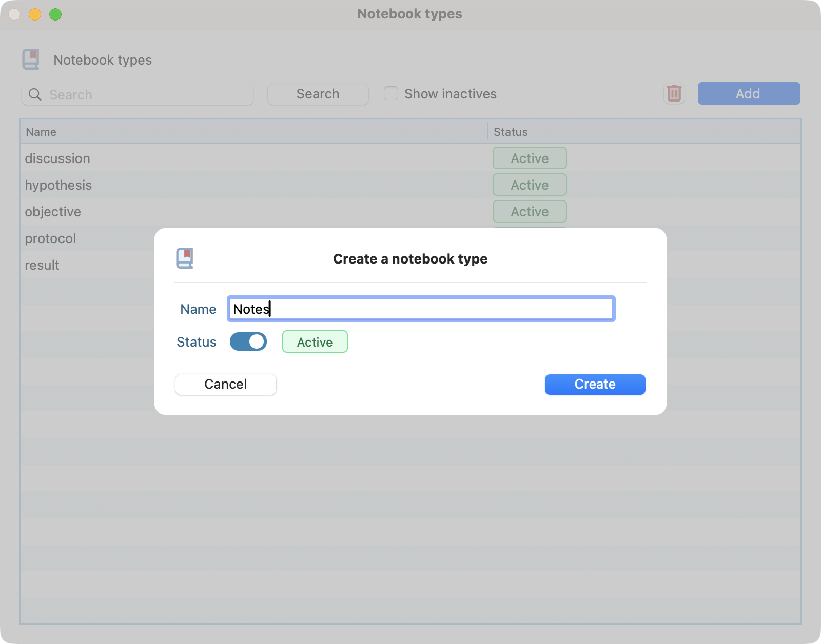Click the red trash delete icon
The image size is (821, 644).
pyautogui.click(x=674, y=93)
